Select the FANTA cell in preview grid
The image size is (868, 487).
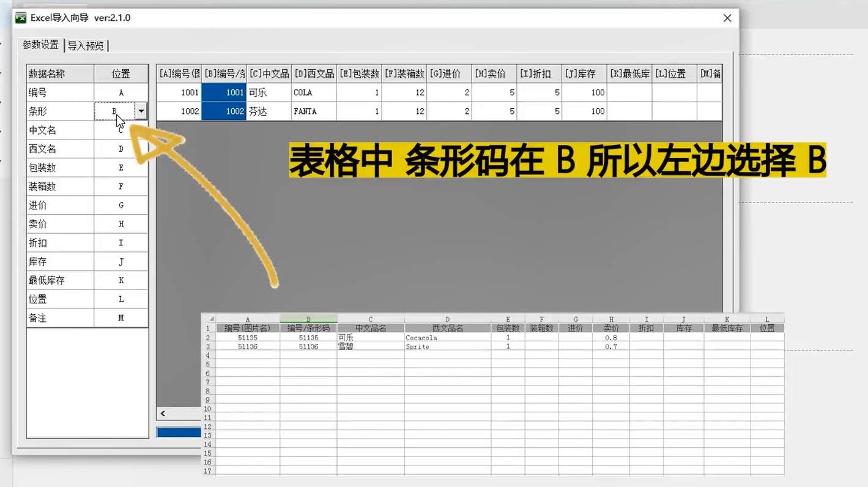coord(314,111)
